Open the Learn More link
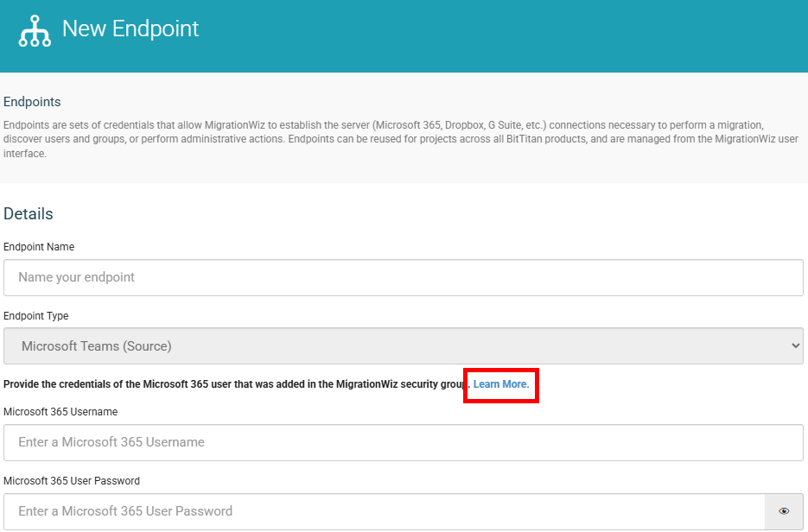The height and width of the screenshot is (532, 808). (501, 384)
